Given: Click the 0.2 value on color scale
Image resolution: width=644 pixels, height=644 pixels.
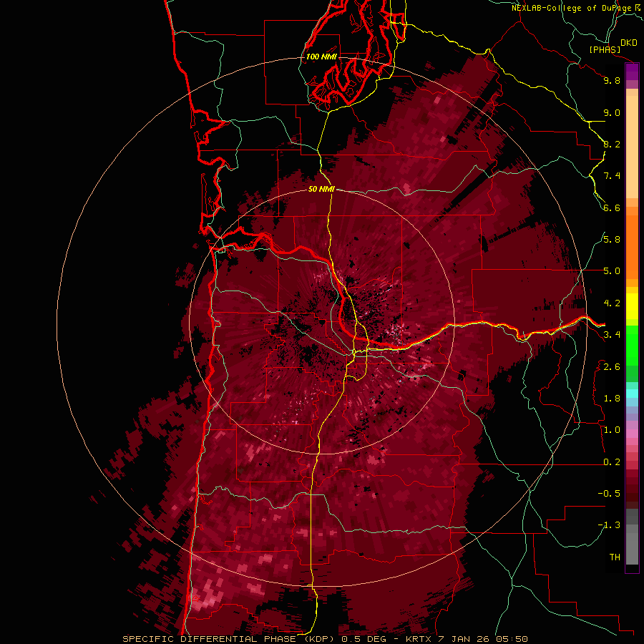Looking at the screenshot, I should [612, 462].
